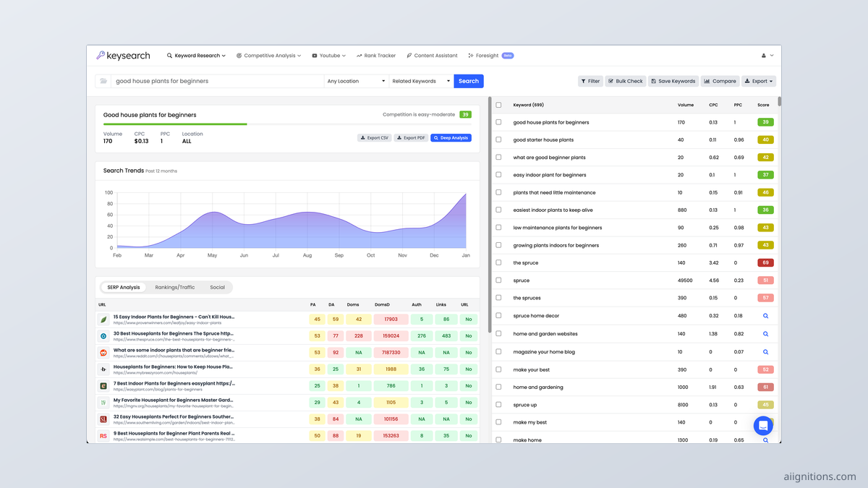Click the keyword list scrollbar
The image size is (868, 488).
click(x=779, y=102)
